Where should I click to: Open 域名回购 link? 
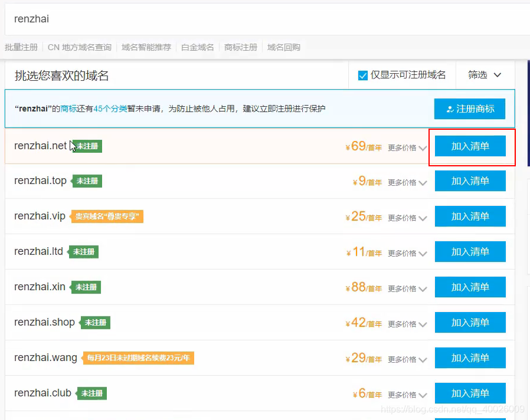pyautogui.click(x=283, y=47)
